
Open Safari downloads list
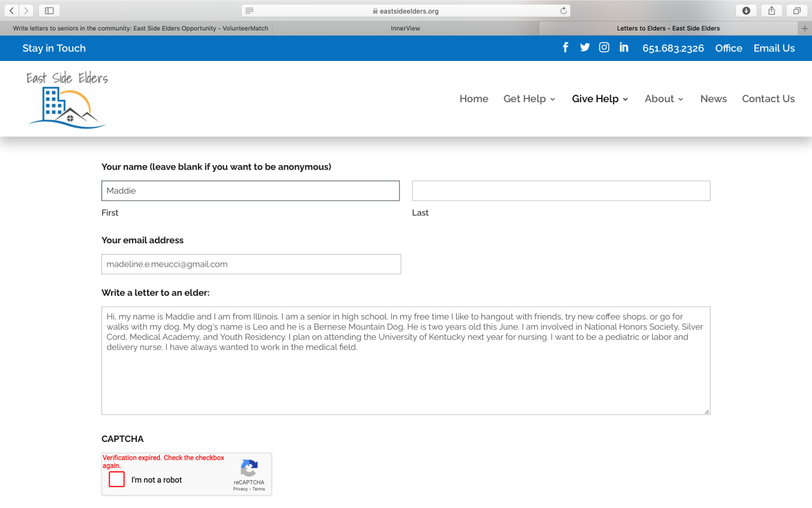[x=746, y=11]
